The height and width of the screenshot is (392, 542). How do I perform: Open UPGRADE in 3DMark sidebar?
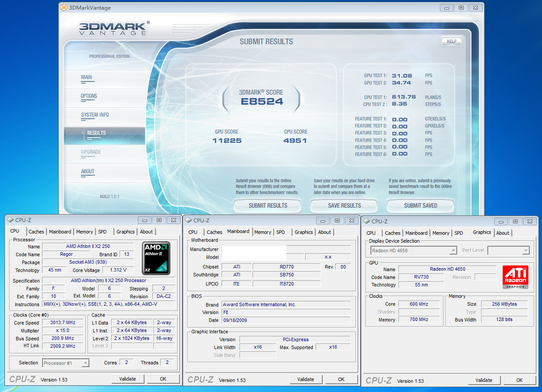(x=91, y=152)
